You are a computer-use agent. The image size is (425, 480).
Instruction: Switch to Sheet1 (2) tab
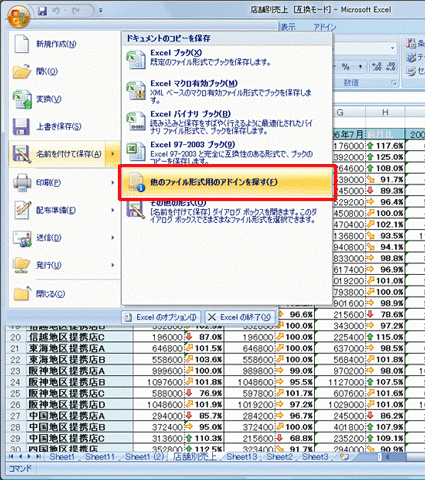click(x=145, y=457)
